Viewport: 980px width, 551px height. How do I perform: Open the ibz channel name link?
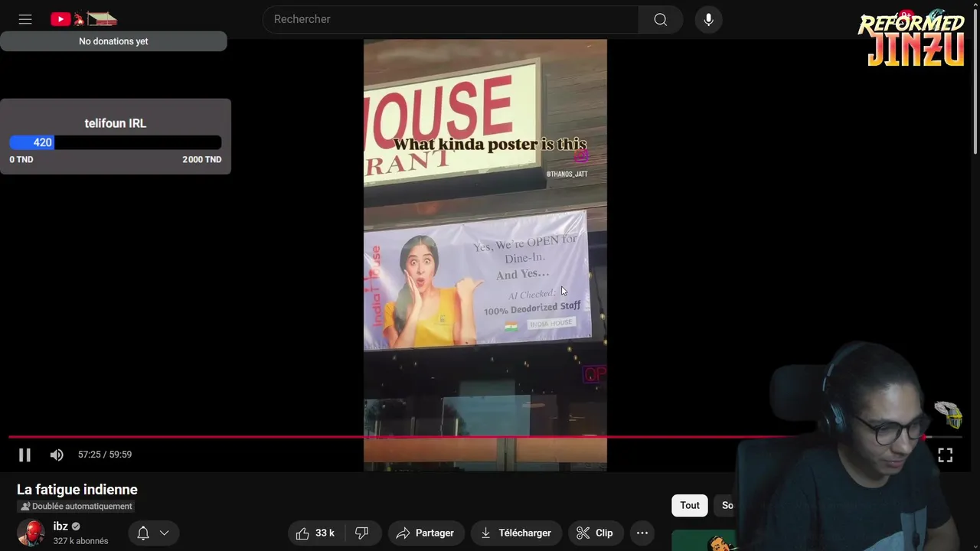(x=60, y=527)
